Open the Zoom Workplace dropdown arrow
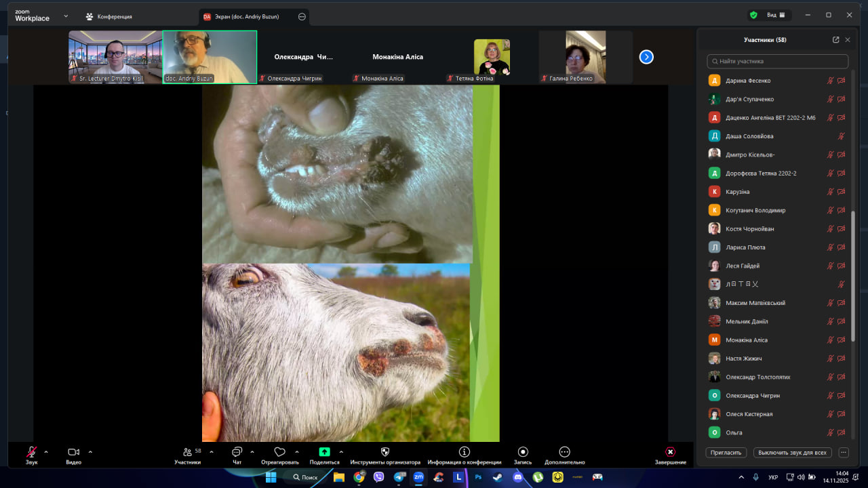 point(66,16)
